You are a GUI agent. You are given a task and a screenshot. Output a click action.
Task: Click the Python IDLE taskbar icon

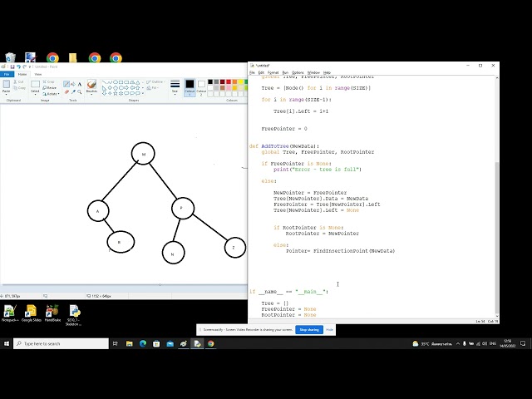pyautogui.click(x=197, y=343)
